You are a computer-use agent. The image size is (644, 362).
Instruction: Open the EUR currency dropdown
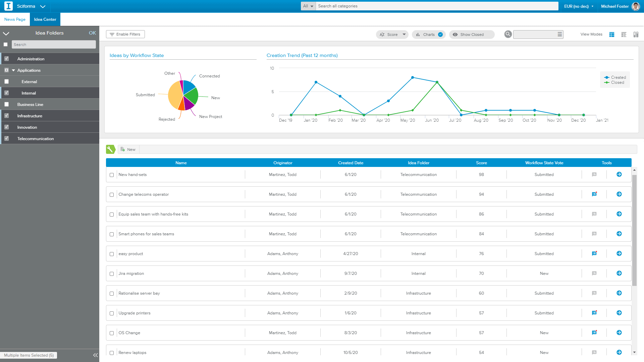pos(579,6)
